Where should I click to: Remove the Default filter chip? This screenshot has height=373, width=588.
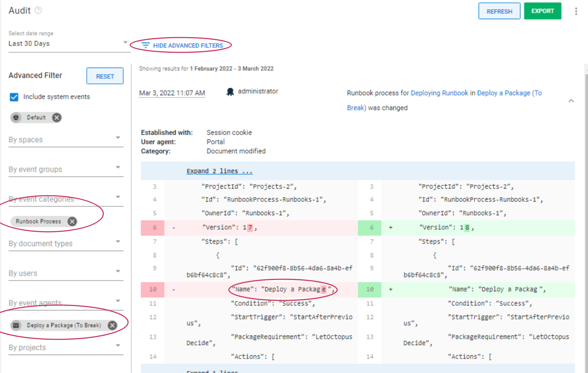coord(57,117)
